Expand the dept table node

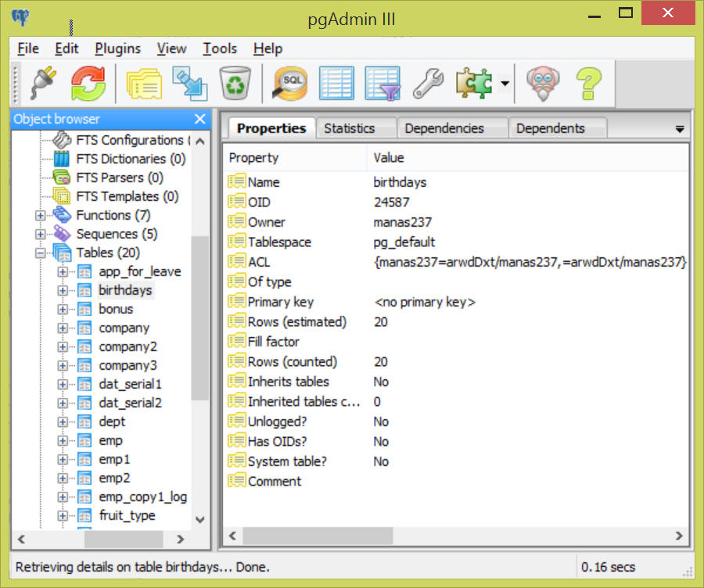[63, 422]
